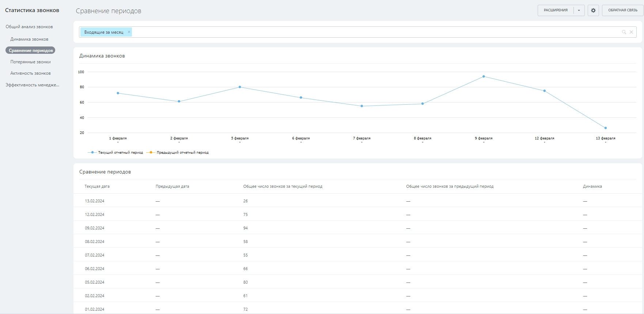The height and width of the screenshot is (314, 644).
Task: Open Обратная связь feedback button
Action: coord(622,10)
